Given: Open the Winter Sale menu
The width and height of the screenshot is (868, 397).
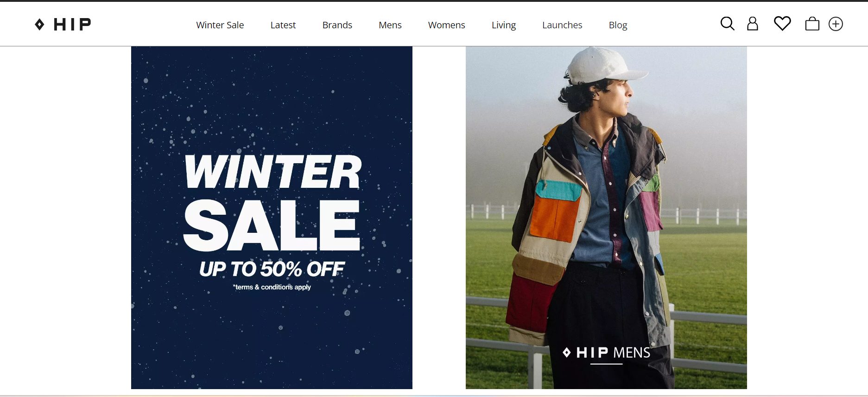Looking at the screenshot, I should [x=220, y=25].
